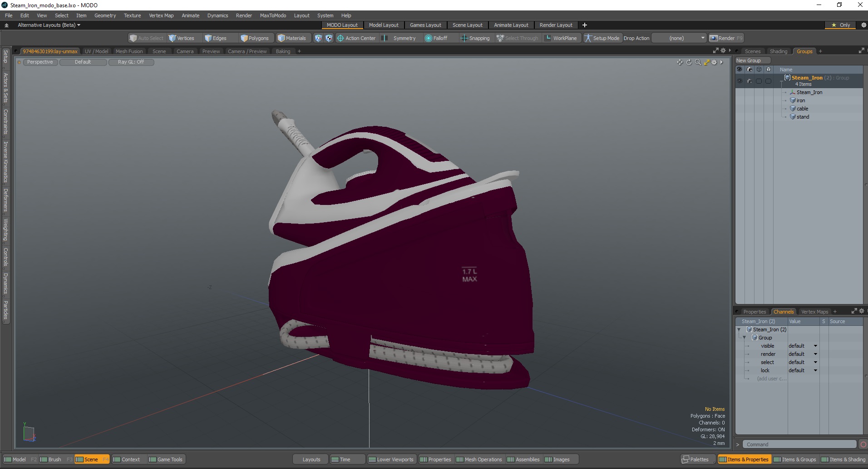Open the visible channel default dropdown
The width and height of the screenshot is (868, 469).
803,346
